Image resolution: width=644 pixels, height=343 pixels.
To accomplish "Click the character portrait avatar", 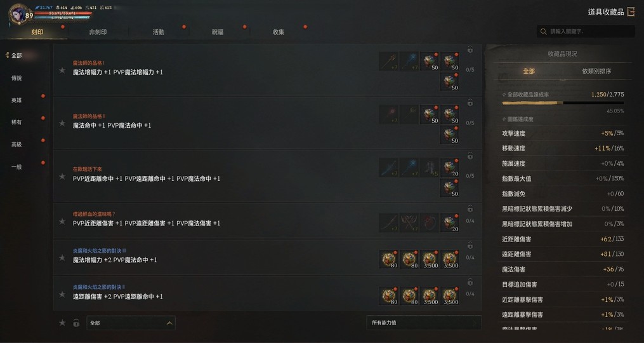I will tap(19, 14).
